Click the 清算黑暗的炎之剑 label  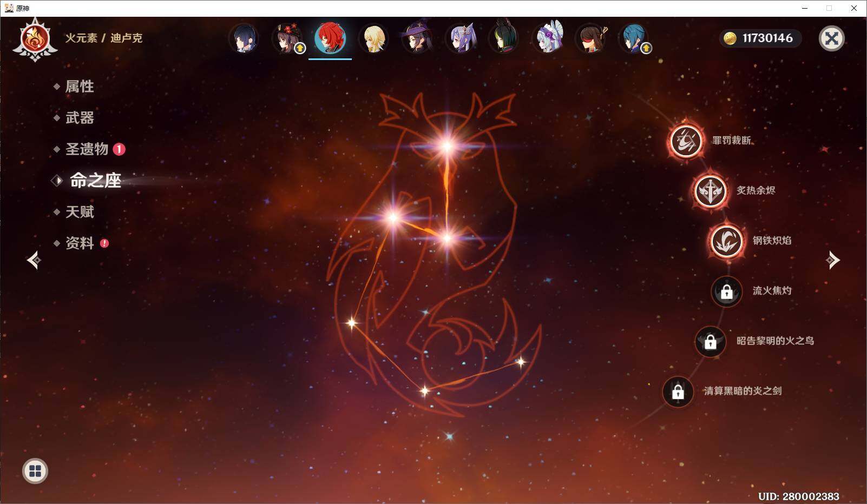click(743, 391)
